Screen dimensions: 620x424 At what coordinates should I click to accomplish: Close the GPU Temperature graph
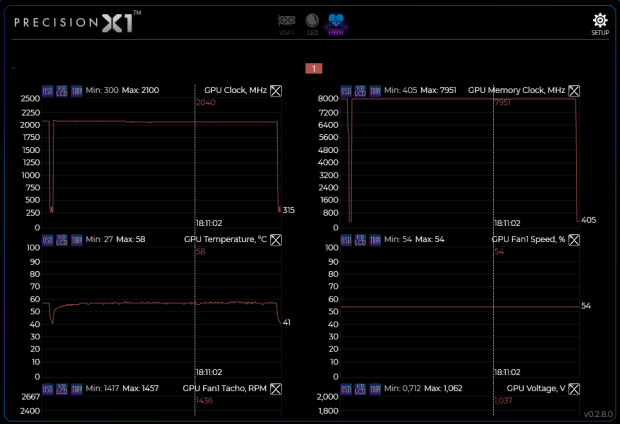pos(276,240)
